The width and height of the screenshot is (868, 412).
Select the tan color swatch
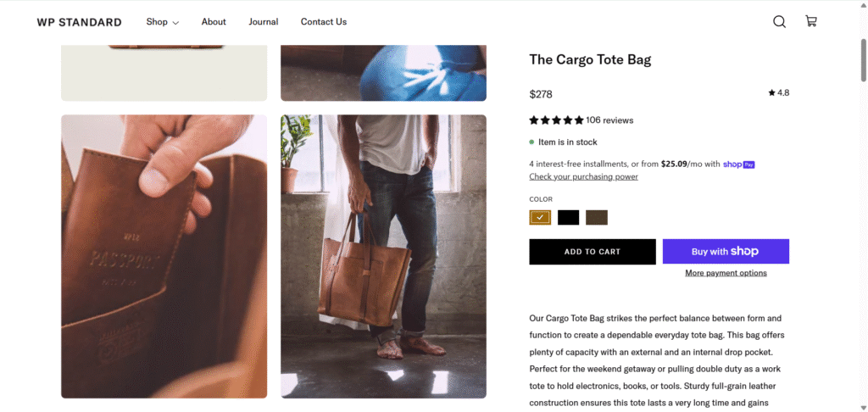click(540, 218)
